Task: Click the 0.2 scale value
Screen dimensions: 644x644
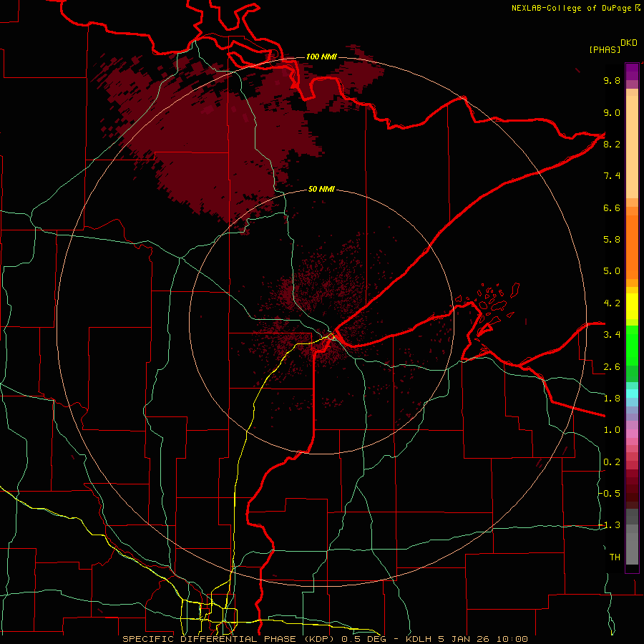Action: [x=612, y=462]
